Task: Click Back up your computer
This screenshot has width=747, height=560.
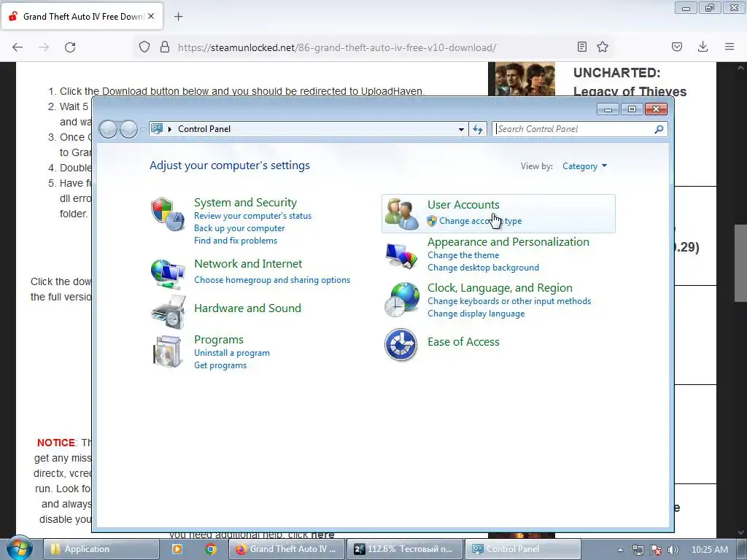Action: point(239,228)
